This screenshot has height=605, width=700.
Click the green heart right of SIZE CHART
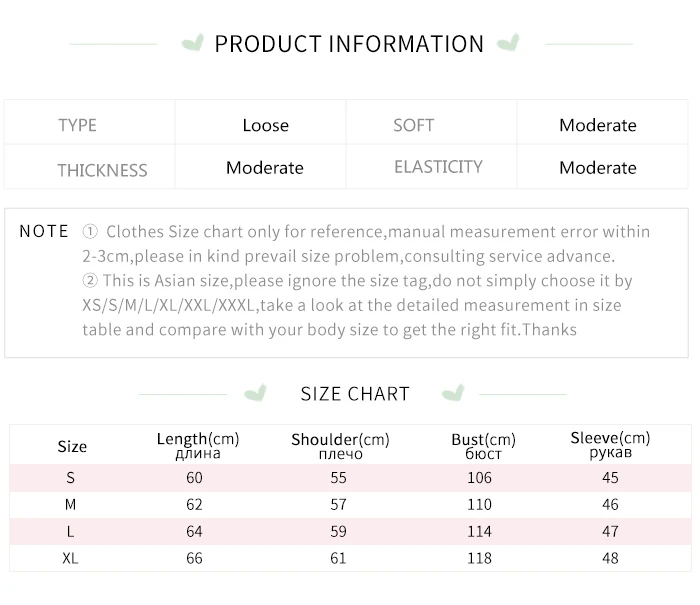(x=453, y=392)
